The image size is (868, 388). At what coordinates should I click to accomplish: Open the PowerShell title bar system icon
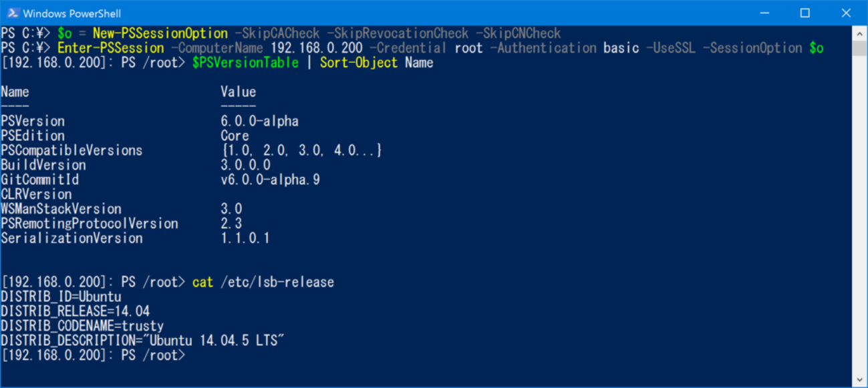click(x=13, y=13)
